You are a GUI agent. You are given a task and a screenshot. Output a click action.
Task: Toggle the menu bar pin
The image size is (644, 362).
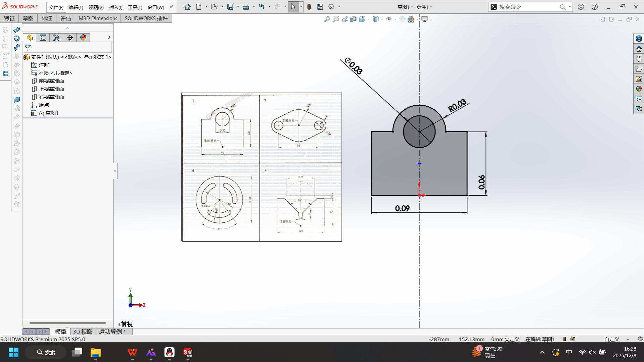coord(171,7)
